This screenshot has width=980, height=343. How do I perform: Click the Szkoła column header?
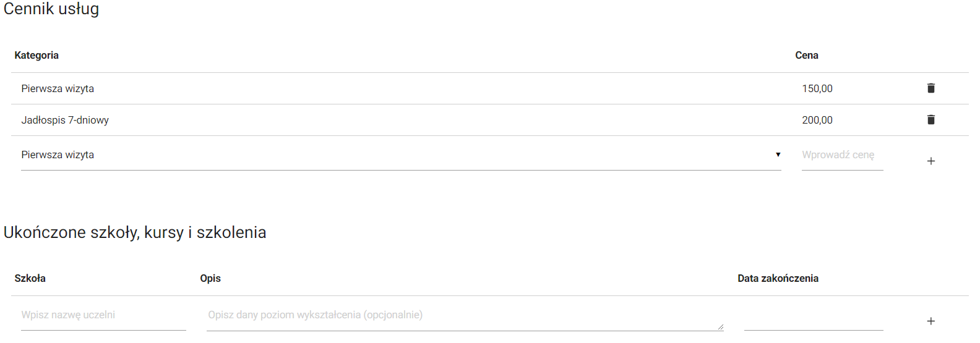click(x=30, y=279)
